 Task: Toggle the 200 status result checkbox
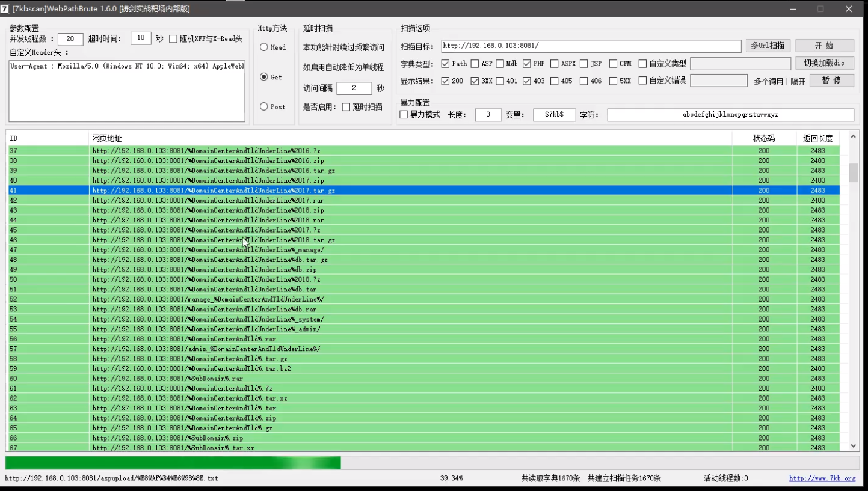[445, 81]
